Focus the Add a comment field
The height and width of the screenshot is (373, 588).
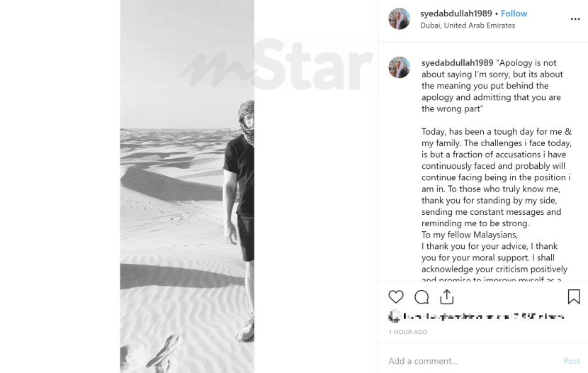click(473, 361)
